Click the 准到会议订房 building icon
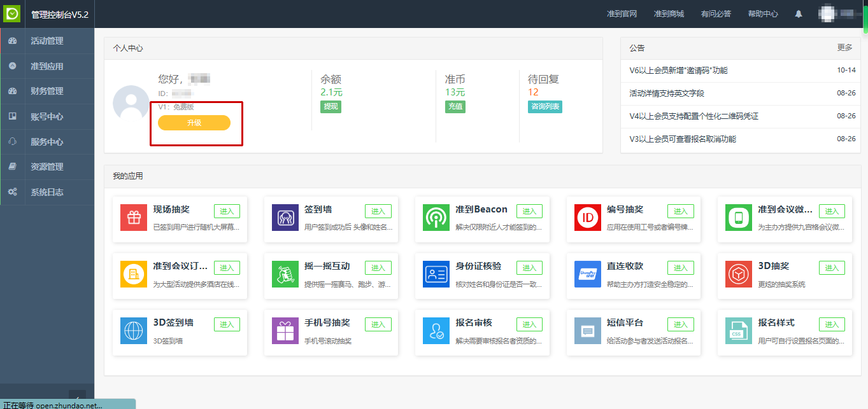This screenshot has height=409, width=868. (x=134, y=274)
